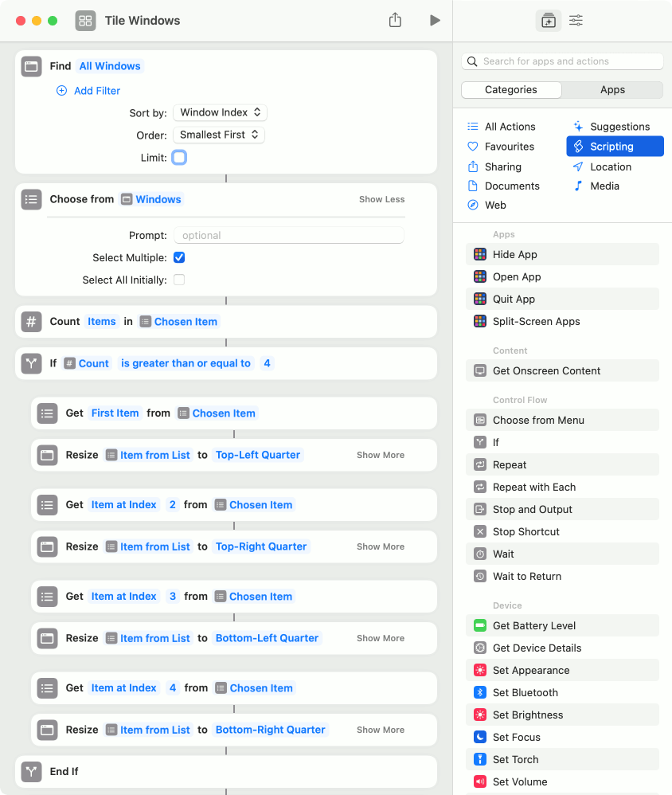This screenshot has height=795, width=672.
Task: Open the Sort by Window Index dropdown
Action: (220, 112)
